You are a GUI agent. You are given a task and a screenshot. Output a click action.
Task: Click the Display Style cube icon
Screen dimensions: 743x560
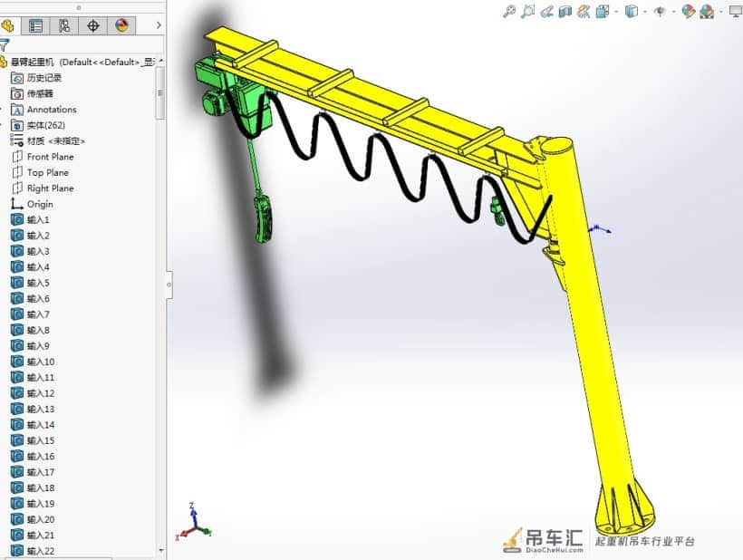pyautogui.click(x=632, y=11)
